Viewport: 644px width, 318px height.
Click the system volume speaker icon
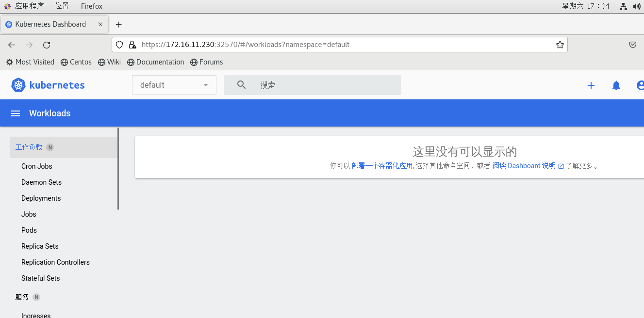tap(637, 6)
